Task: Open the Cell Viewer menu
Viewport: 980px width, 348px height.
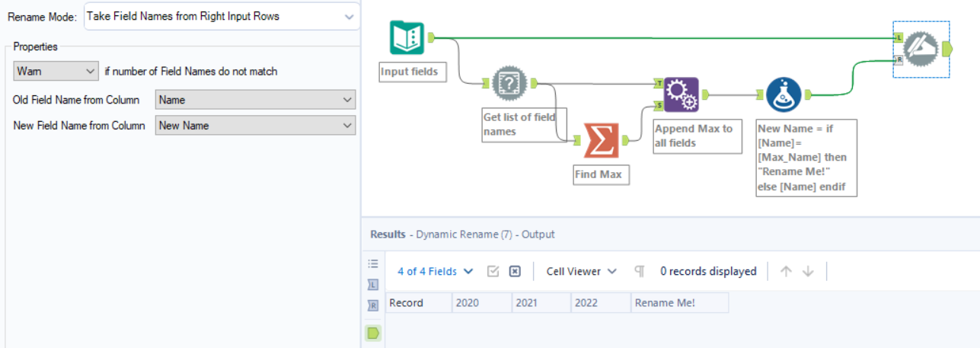Action: (x=581, y=271)
